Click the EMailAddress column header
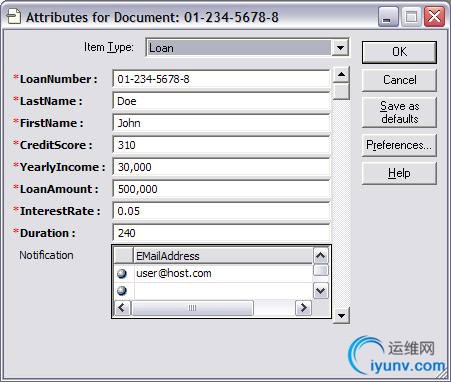451x382 pixels. coord(223,256)
